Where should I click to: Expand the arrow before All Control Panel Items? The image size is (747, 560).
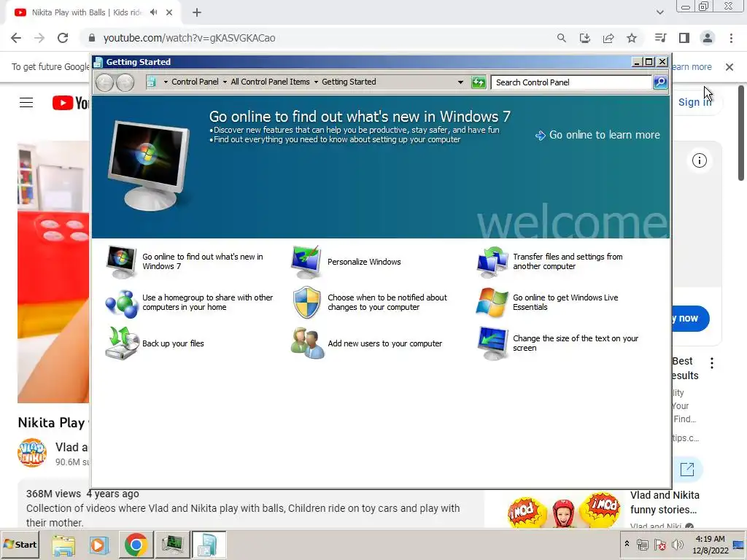pos(225,82)
